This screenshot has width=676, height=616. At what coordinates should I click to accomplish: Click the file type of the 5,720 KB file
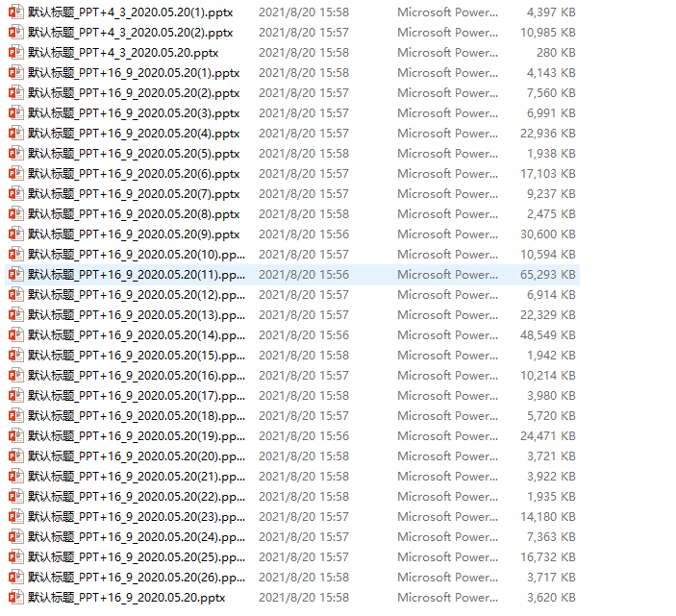447,416
